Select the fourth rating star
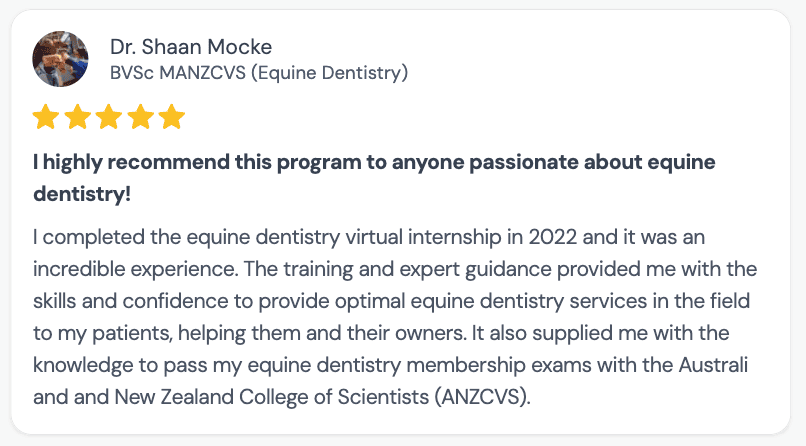Image resolution: width=806 pixels, height=446 pixels. click(x=141, y=118)
